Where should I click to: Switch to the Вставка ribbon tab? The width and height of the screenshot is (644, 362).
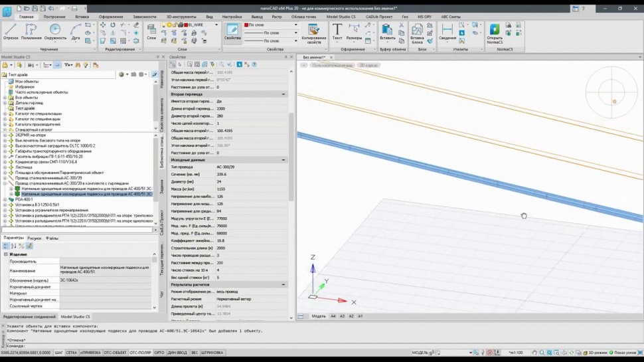point(82,16)
